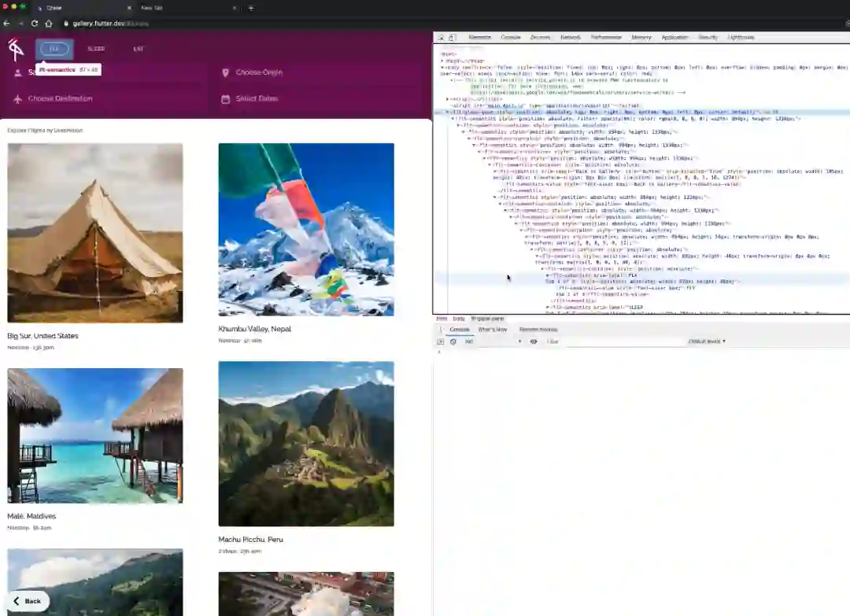
Task: Open the Machu Picchu photo
Action: click(x=306, y=444)
